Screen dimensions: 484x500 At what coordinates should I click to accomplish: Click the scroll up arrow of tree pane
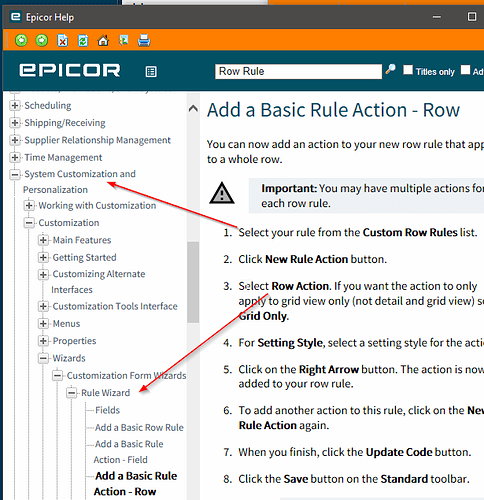(x=193, y=109)
